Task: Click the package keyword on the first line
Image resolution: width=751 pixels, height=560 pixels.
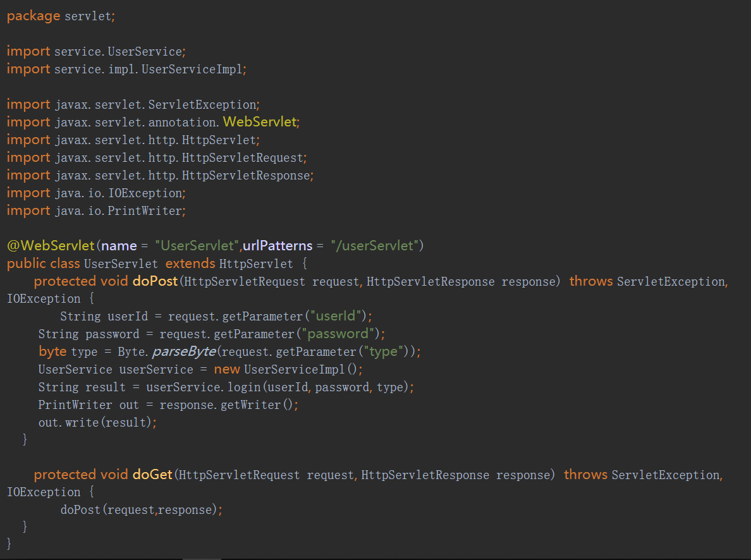Action: (34, 16)
